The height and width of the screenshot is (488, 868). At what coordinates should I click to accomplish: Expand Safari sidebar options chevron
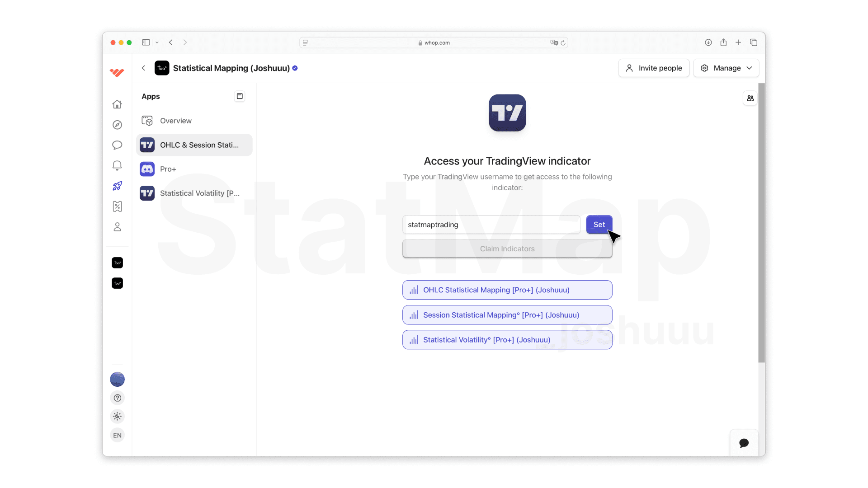157,42
